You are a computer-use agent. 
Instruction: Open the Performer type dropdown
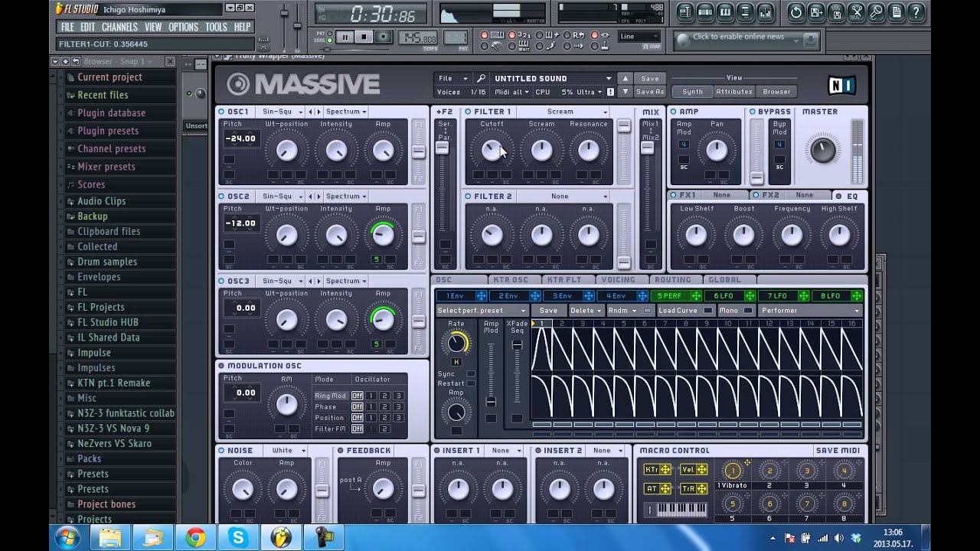(x=810, y=311)
